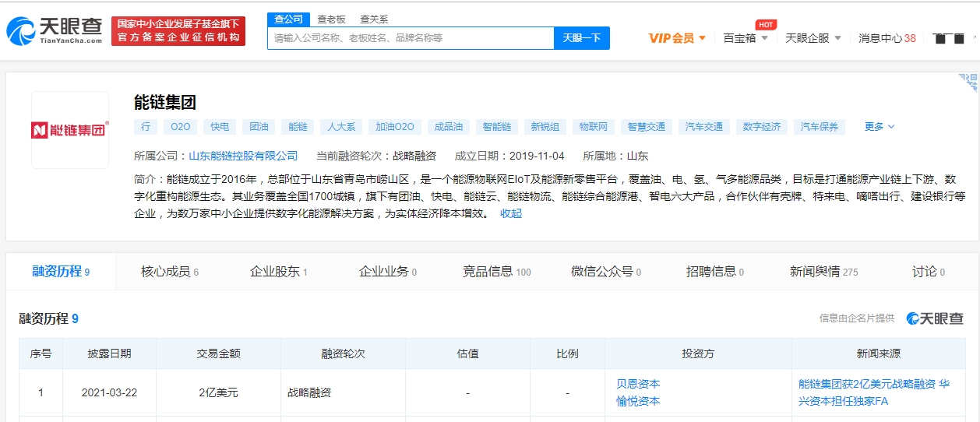This screenshot has width=980, height=422.
Task: Expand 更多 tags list
Action: [x=880, y=126]
